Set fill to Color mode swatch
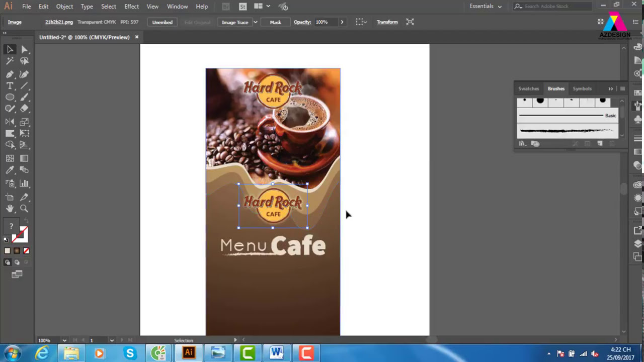The height and width of the screenshot is (362, 644). pos(7,250)
